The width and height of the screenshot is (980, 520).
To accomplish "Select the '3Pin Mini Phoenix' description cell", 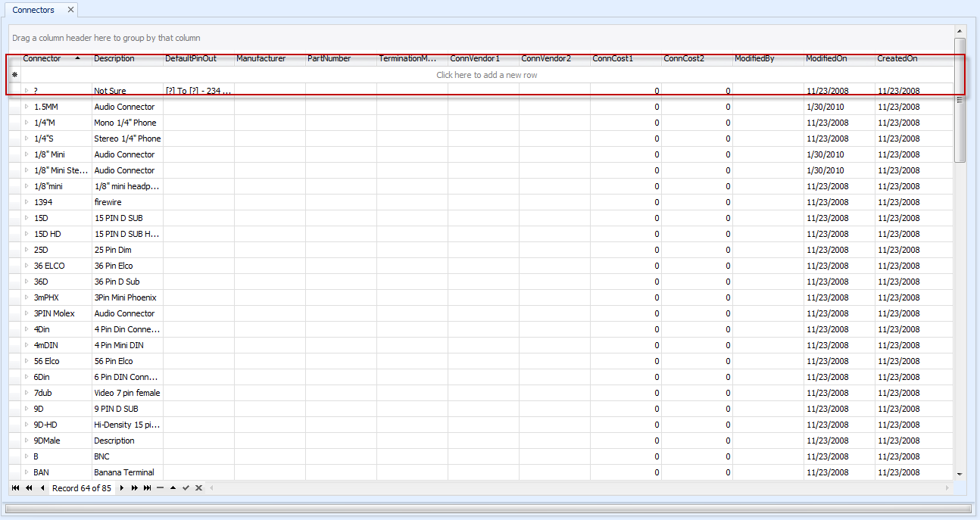I will 127,297.
